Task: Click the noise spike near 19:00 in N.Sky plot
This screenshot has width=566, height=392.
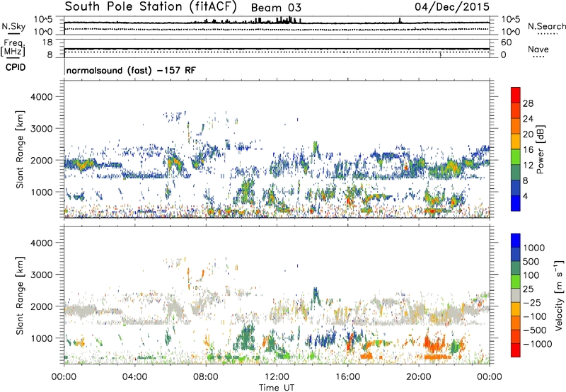Action: 400,21
